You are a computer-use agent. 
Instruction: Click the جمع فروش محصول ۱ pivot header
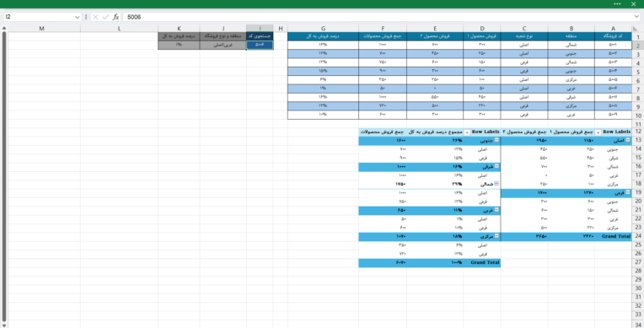[571, 132]
